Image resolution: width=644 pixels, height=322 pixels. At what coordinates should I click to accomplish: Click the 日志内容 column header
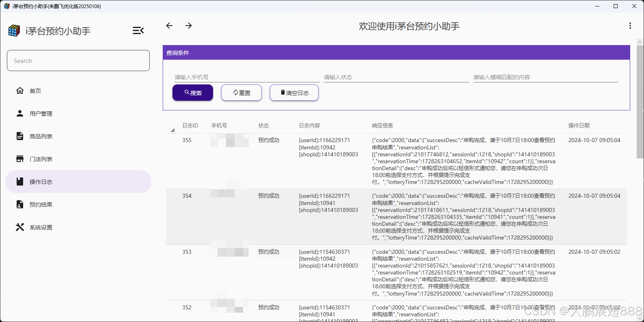309,125
